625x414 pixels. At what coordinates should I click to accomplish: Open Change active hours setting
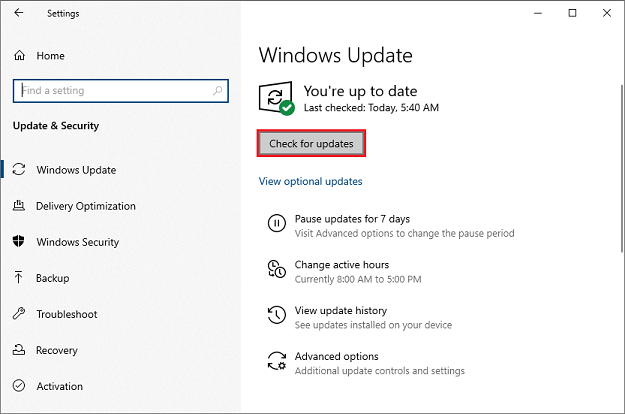341,264
